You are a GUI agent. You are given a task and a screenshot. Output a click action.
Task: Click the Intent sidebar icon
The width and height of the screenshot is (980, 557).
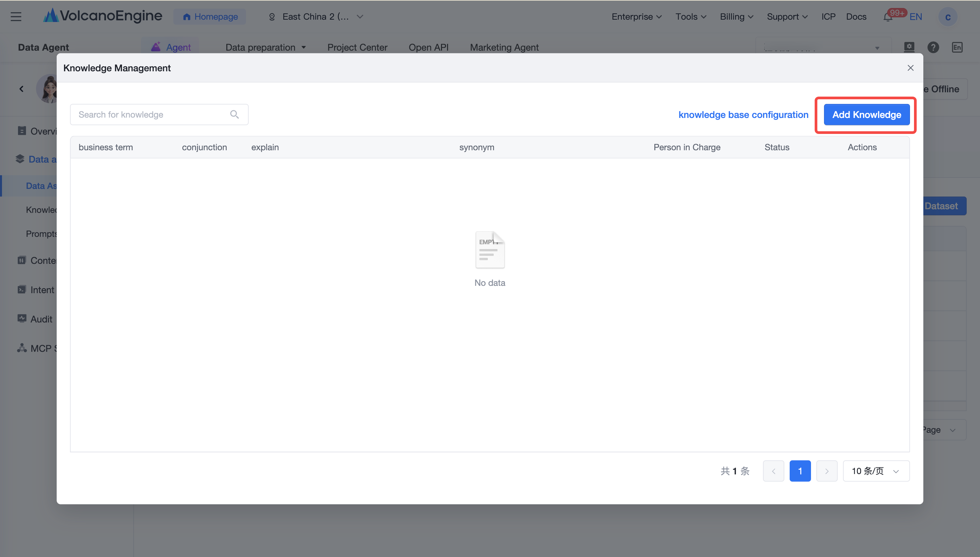22,289
